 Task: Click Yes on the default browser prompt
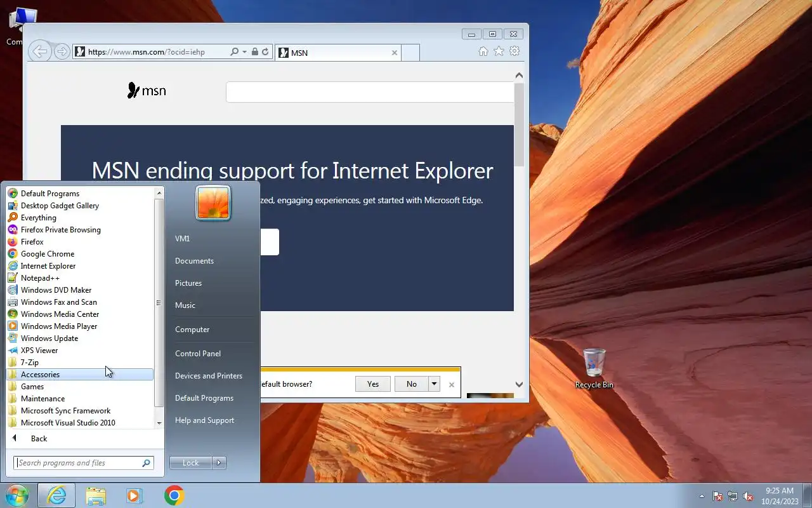point(373,384)
